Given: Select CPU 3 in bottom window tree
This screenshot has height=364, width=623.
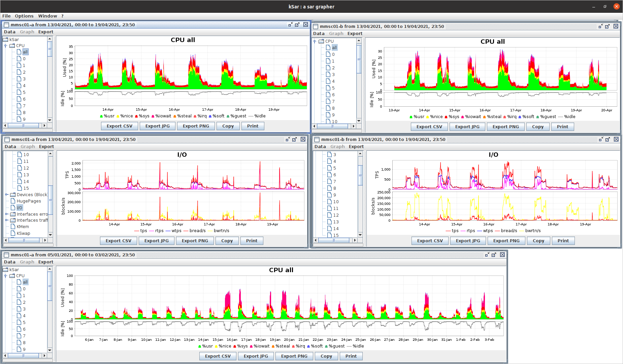Looking at the screenshot, I should (24, 309).
